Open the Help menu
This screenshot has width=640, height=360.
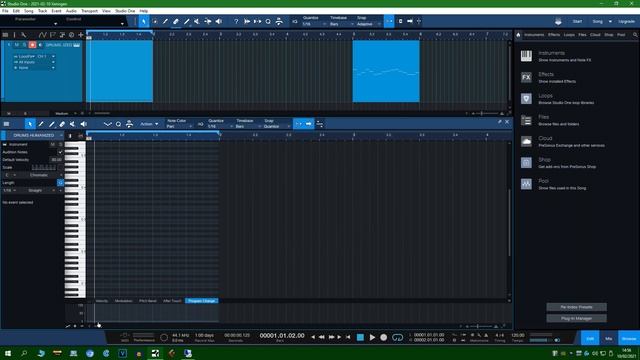(144, 11)
